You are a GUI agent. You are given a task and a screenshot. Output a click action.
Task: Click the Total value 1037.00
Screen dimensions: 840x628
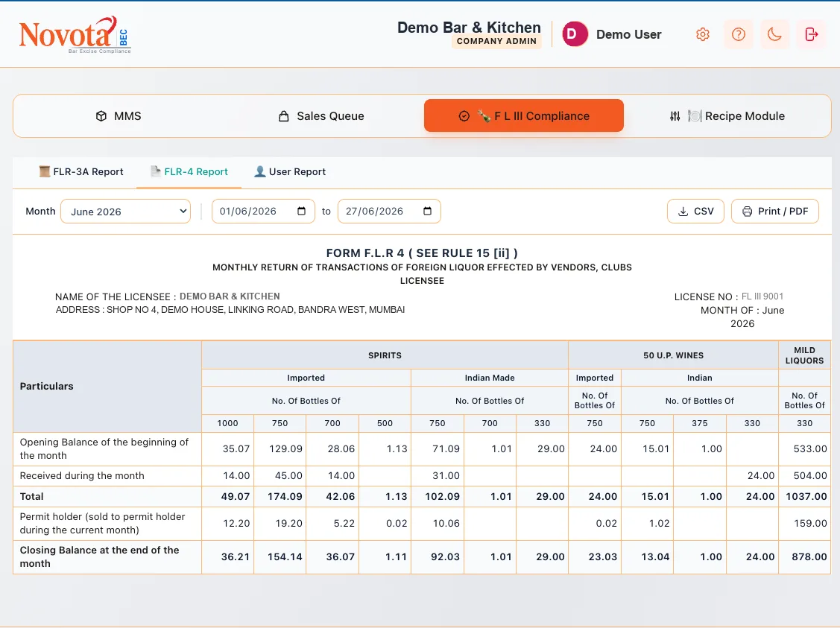[806, 496]
